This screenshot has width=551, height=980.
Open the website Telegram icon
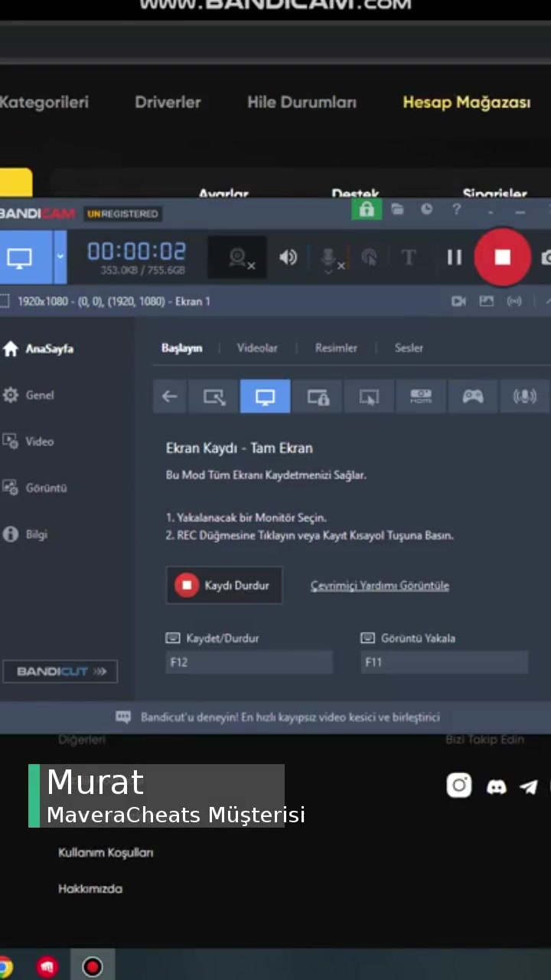coord(529,787)
